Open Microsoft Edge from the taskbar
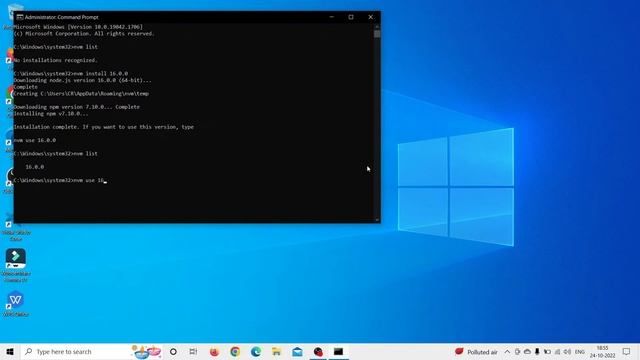Viewport: 640px width, 360px height. 256,351
